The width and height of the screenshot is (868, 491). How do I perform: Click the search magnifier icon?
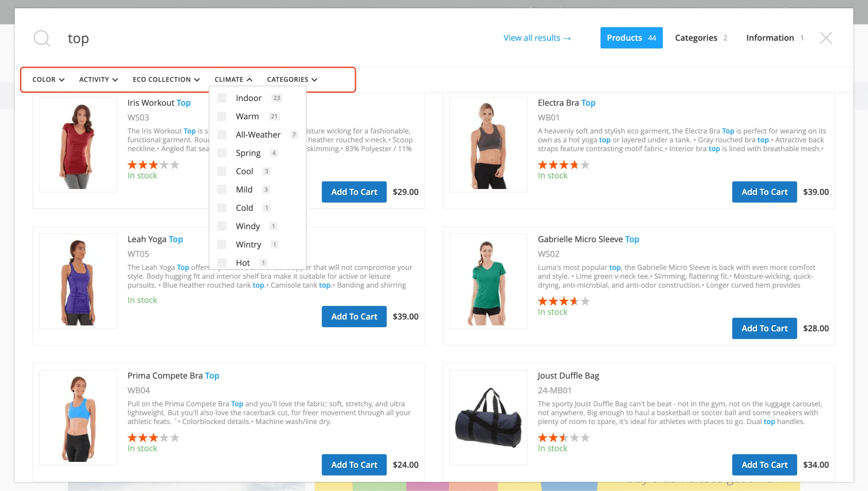[x=41, y=37]
